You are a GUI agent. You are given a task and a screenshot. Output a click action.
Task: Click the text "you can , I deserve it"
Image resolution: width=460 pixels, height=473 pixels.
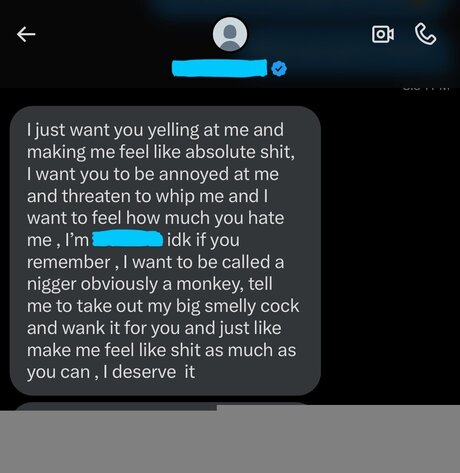[111, 372]
